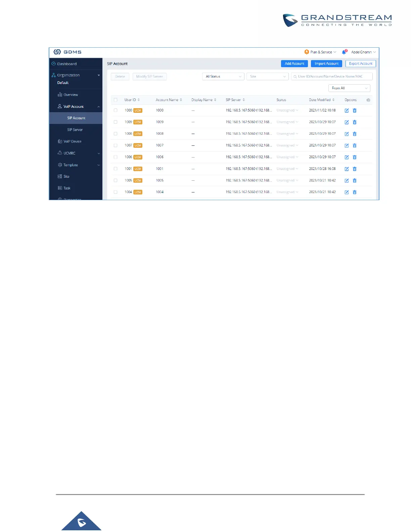
Task: Sort by User ID column arrows
Action: [x=139, y=100]
